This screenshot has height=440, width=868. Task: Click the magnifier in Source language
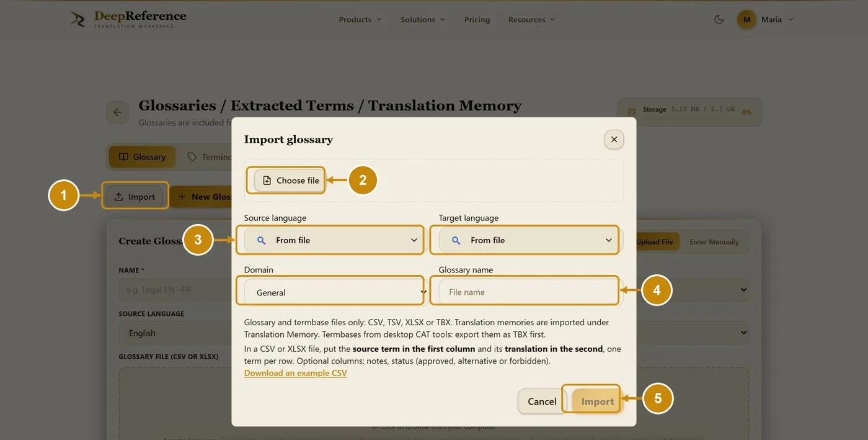(x=262, y=240)
